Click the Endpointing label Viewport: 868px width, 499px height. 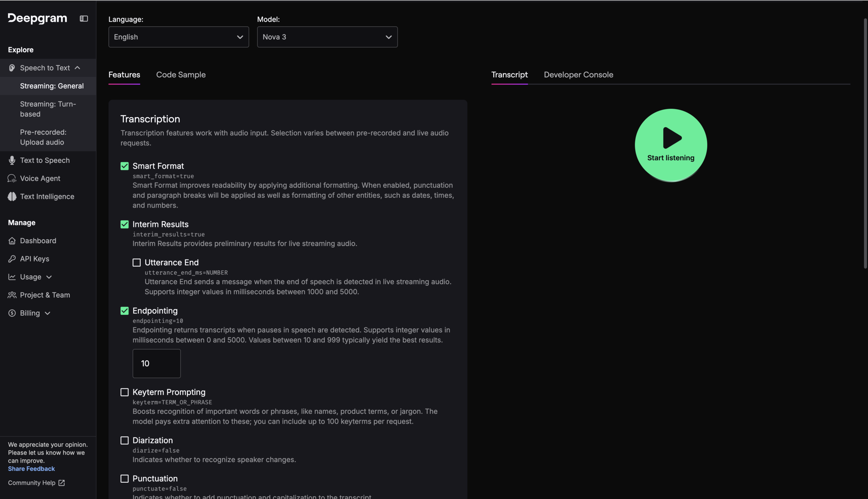click(155, 311)
